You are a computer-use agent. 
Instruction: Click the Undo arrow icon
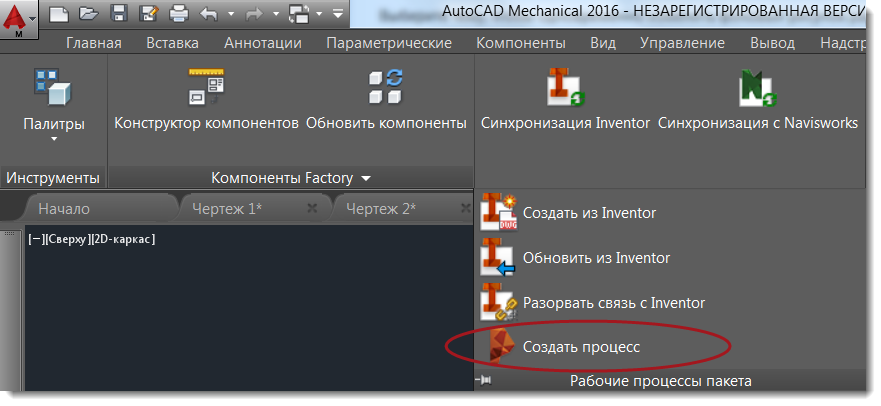[209, 13]
